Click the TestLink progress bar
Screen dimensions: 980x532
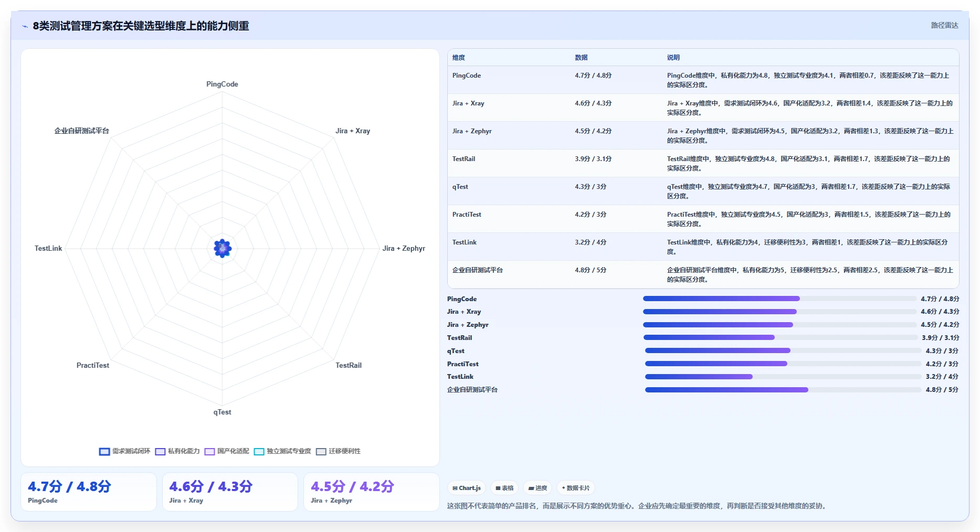tap(783, 377)
